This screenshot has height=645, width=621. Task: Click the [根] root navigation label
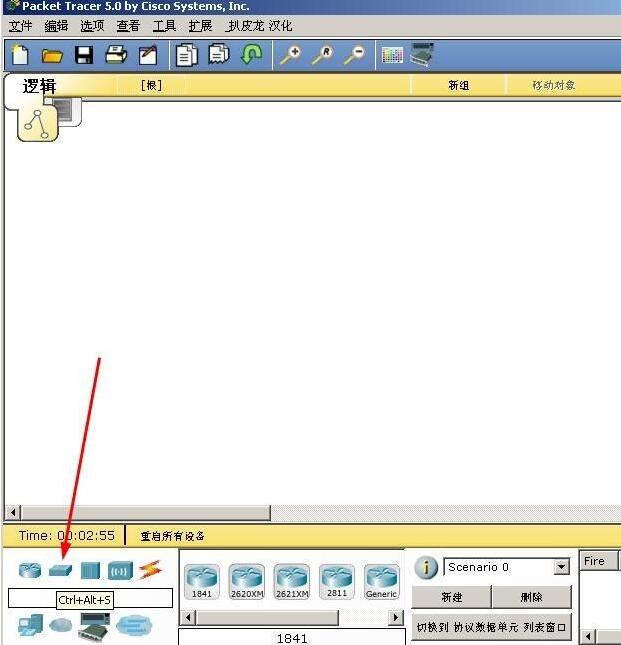[151, 85]
